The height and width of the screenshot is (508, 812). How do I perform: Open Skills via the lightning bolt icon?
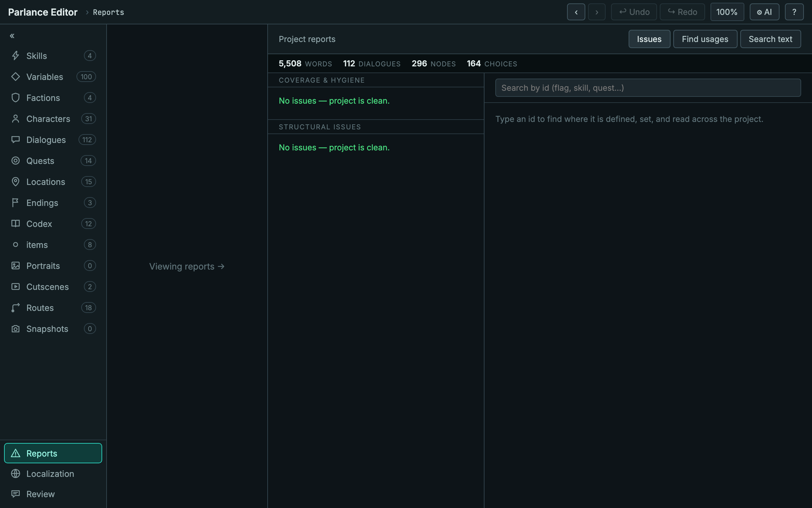16,56
